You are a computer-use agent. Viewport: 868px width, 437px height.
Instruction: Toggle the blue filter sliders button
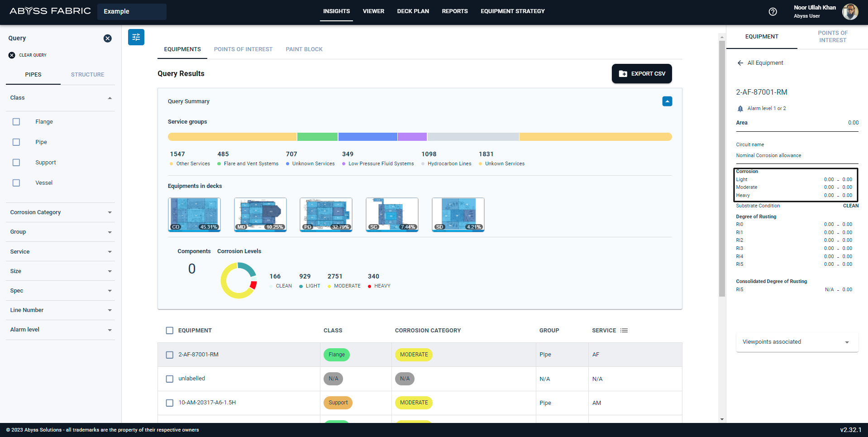coord(136,37)
